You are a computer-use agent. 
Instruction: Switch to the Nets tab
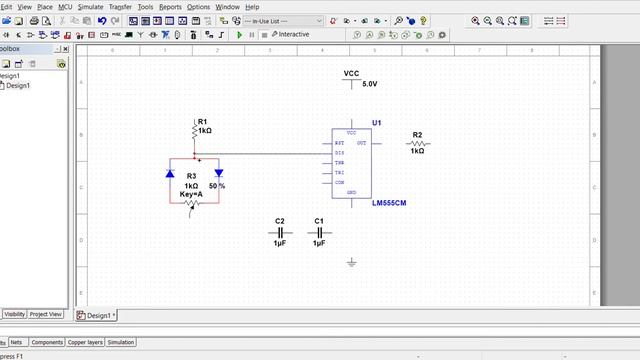click(x=16, y=342)
